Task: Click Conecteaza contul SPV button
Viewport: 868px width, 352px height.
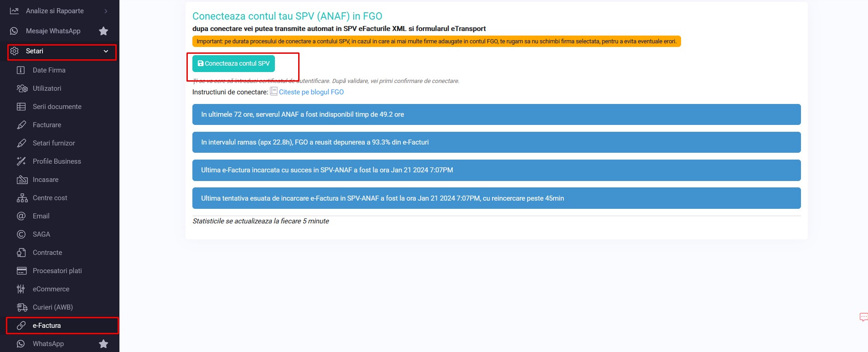Action: [x=233, y=63]
